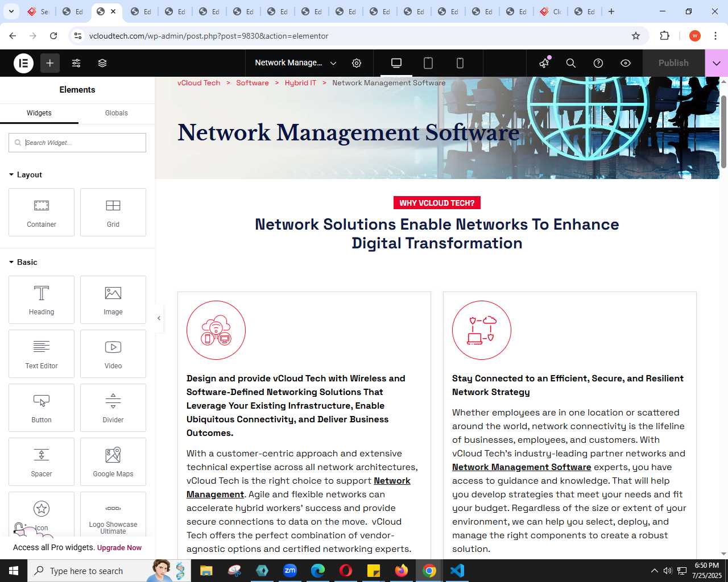728x582 pixels.
Task: Open Visual Studio Code from taskbar
Action: (457, 571)
